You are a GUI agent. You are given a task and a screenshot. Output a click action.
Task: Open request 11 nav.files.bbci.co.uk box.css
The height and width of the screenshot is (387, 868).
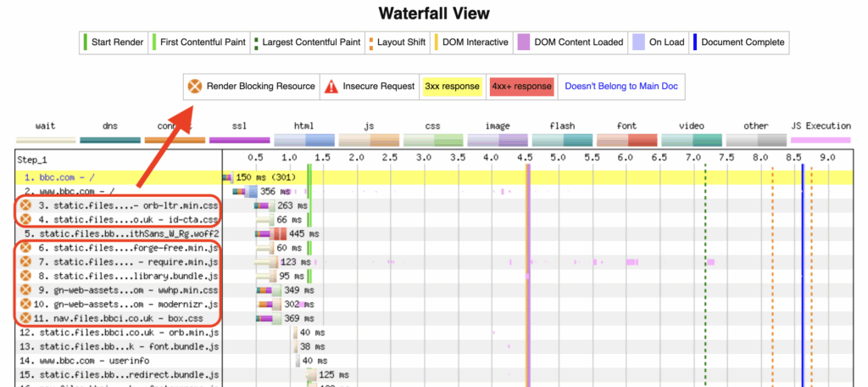(x=119, y=319)
